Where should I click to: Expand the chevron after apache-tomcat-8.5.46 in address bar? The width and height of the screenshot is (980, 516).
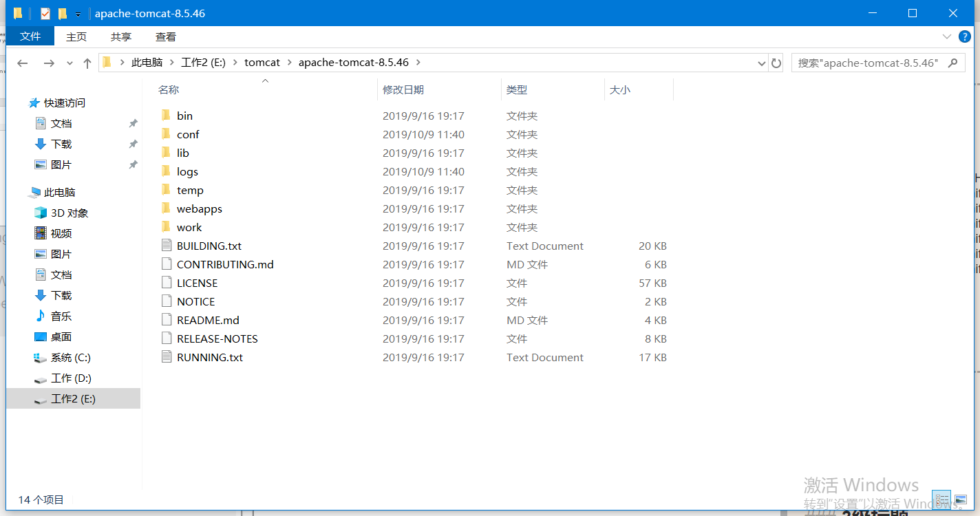[418, 63]
